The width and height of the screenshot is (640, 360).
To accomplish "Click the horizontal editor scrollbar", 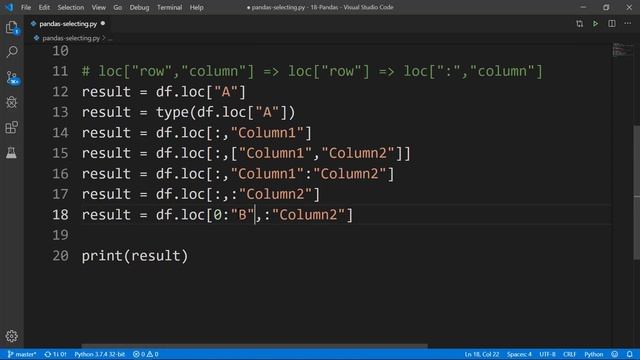I will tap(254, 346).
